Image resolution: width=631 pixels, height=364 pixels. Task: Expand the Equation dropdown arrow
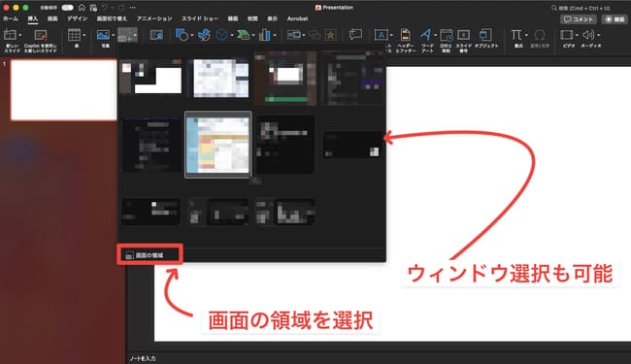pyautogui.click(x=526, y=35)
